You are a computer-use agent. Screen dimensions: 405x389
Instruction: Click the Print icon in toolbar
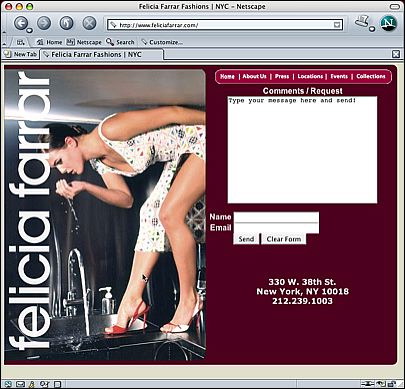point(361,22)
